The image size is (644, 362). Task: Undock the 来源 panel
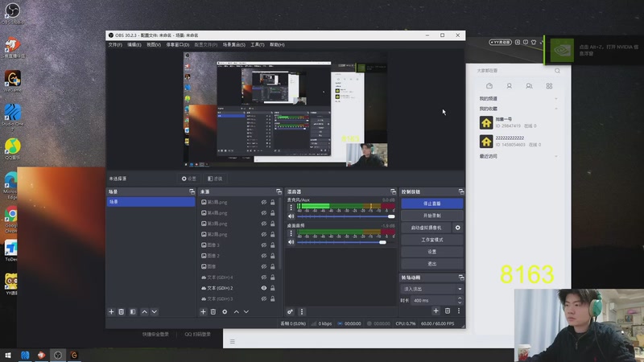point(279,191)
